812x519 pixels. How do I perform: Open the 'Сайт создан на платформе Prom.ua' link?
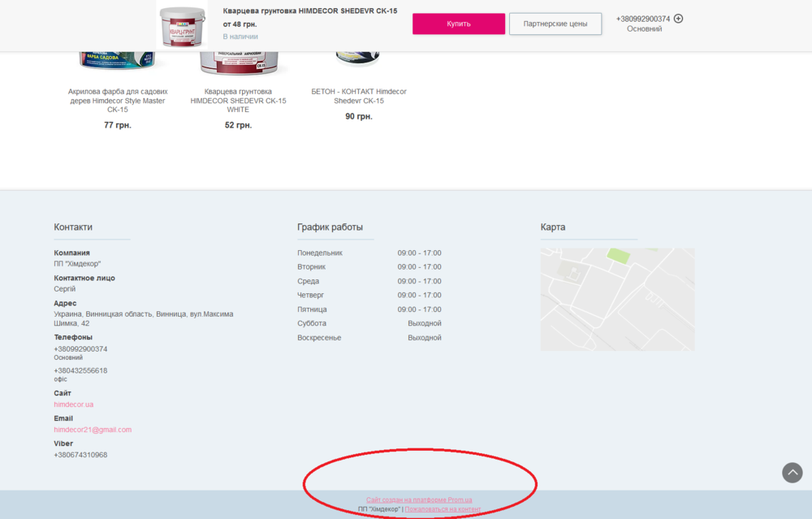(419, 499)
